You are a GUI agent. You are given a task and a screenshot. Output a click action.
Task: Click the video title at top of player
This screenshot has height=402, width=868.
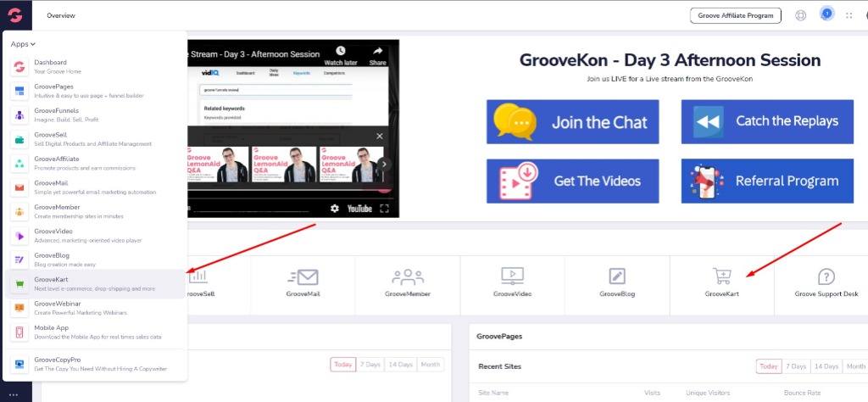click(254, 54)
